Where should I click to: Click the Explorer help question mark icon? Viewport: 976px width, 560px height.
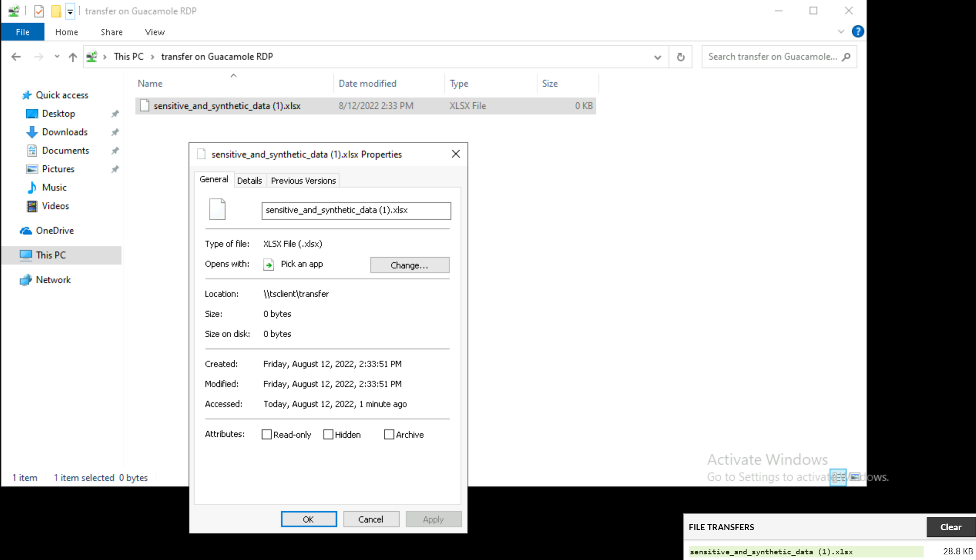(x=857, y=32)
